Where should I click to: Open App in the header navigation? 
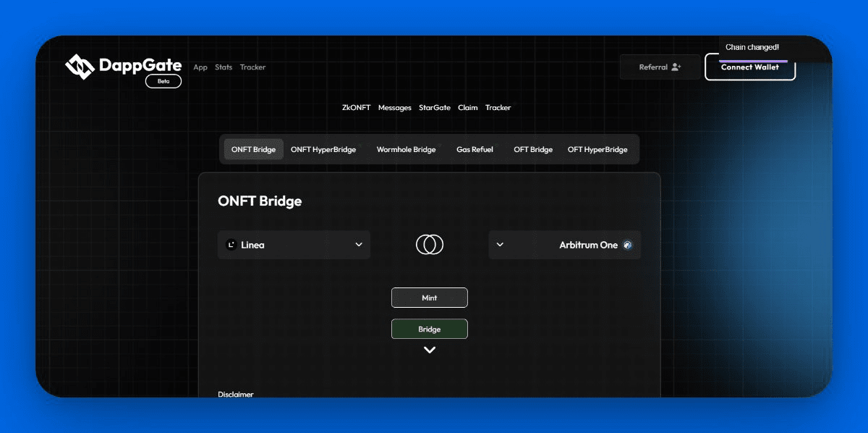click(x=200, y=67)
